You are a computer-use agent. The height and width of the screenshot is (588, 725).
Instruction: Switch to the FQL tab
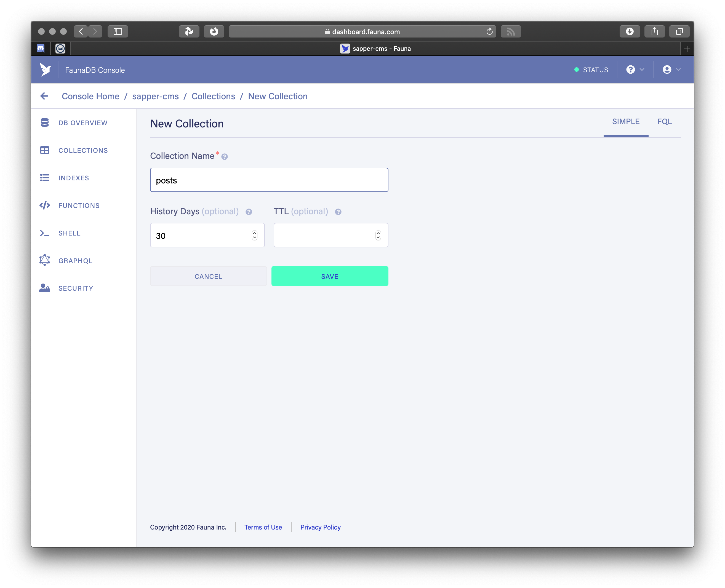tap(664, 122)
